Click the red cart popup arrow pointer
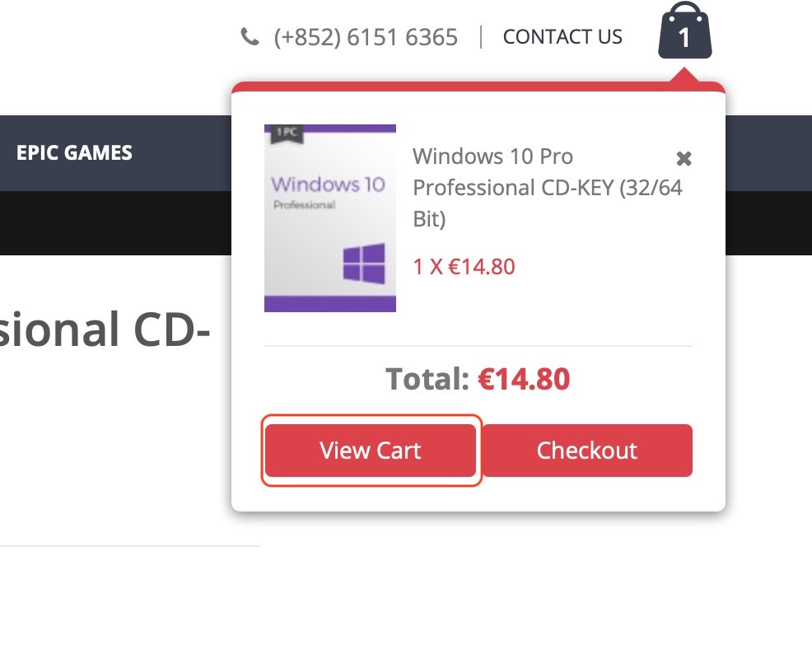The image size is (812, 654). [684, 76]
